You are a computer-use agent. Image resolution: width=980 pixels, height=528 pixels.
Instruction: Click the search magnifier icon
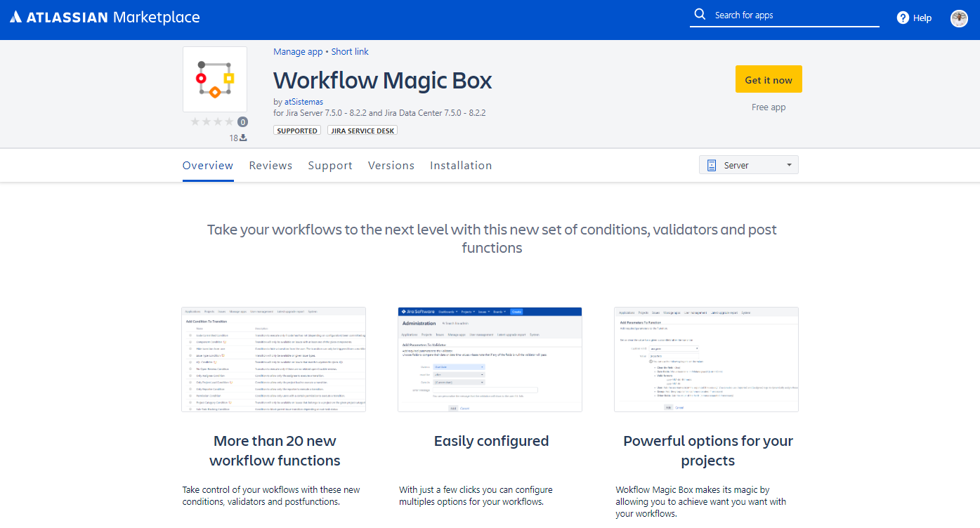(x=700, y=15)
